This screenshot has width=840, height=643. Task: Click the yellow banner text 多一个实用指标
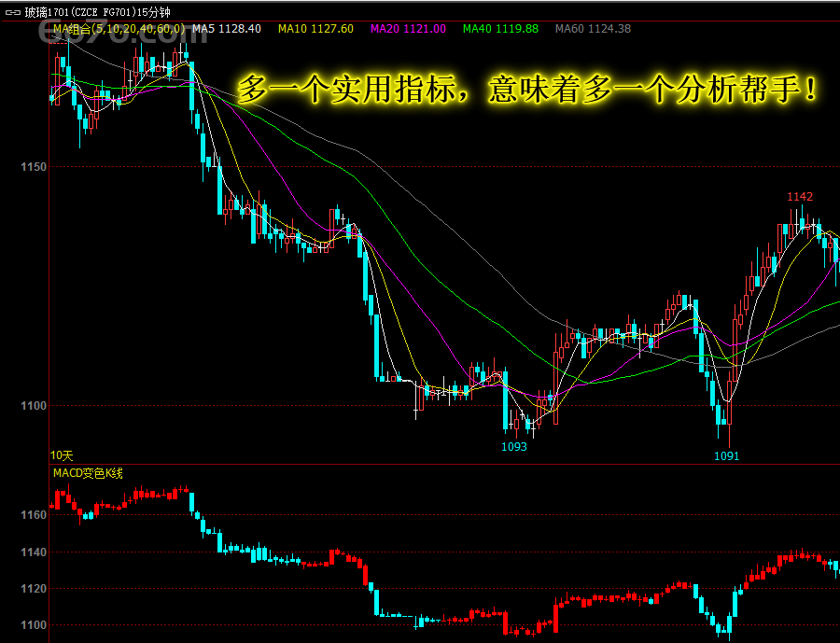[x=347, y=89]
